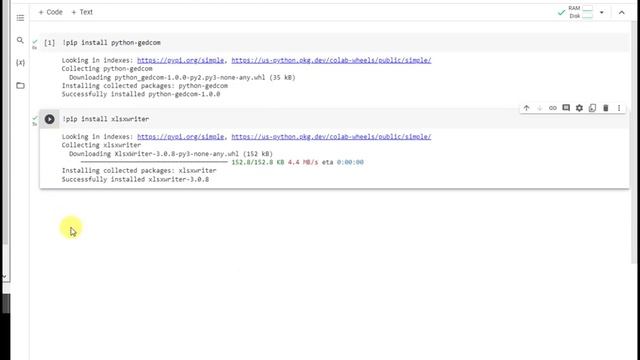The width and height of the screenshot is (640, 360).
Task: Click the download progress bar in xlsxwriter output
Action: click(154, 162)
